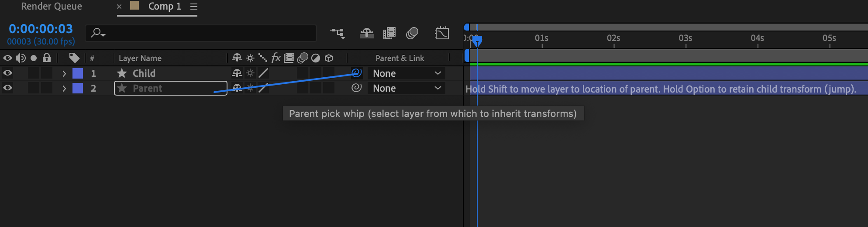Screen dimensions: 868x227
Task: Click the Child layer parent pick whip
Action: 357,73
